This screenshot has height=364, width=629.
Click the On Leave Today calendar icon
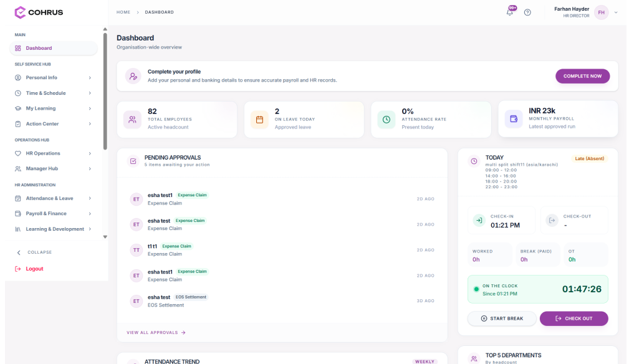click(259, 120)
